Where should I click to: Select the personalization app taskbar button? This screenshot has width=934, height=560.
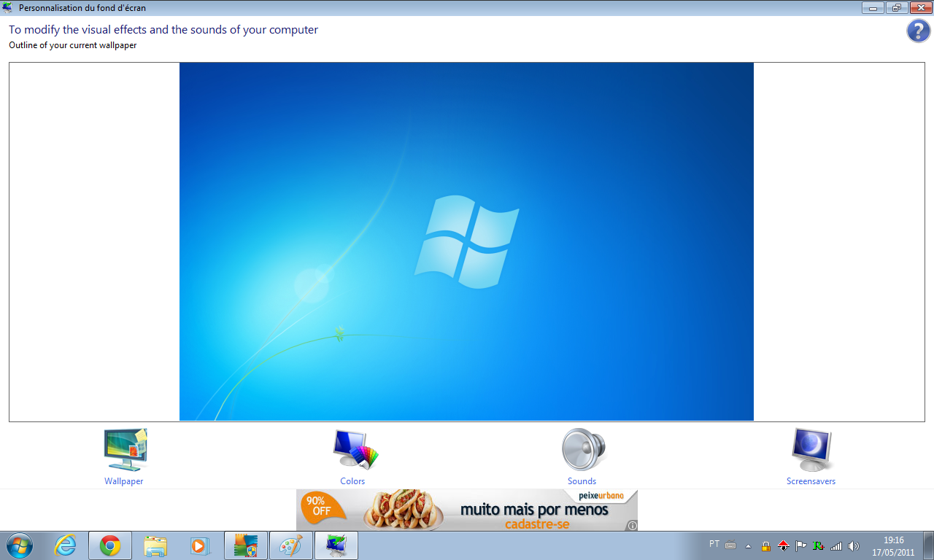tap(336, 545)
